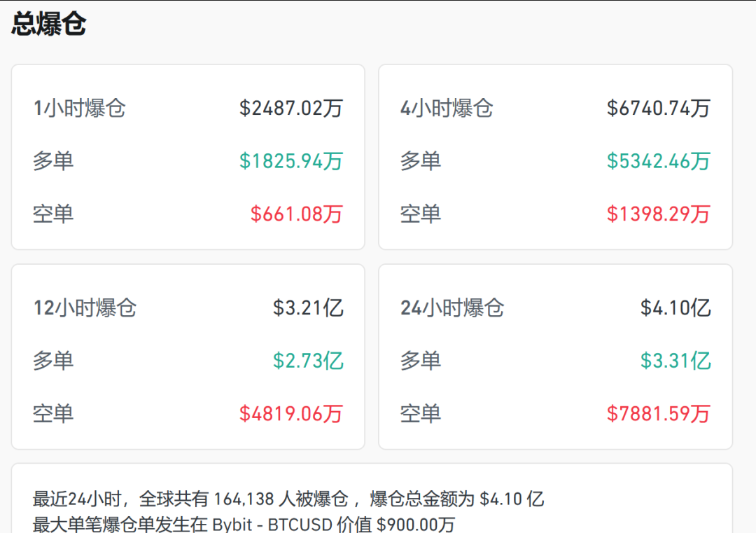Click the 164,138 人被爆仓 summary line

pos(288,499)
